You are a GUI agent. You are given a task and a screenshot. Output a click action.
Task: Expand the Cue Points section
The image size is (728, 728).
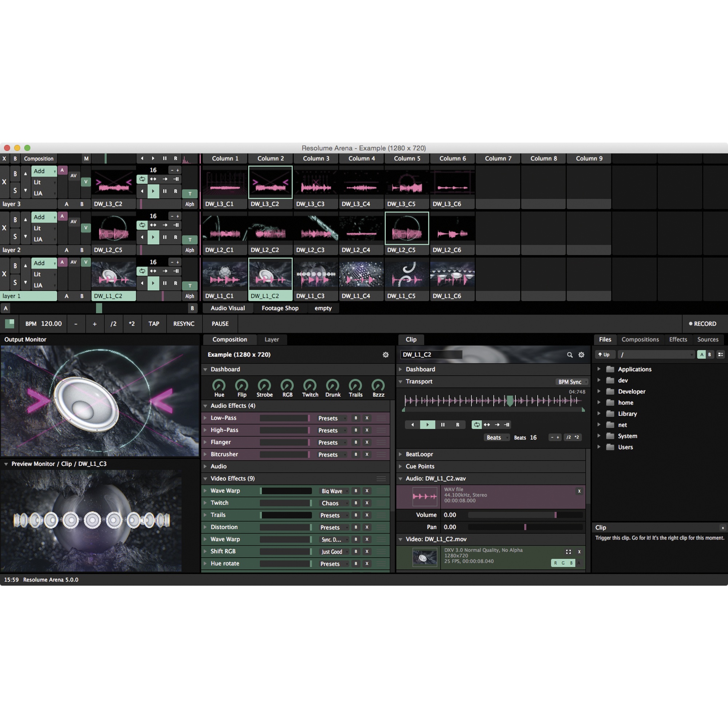[400, 466]
